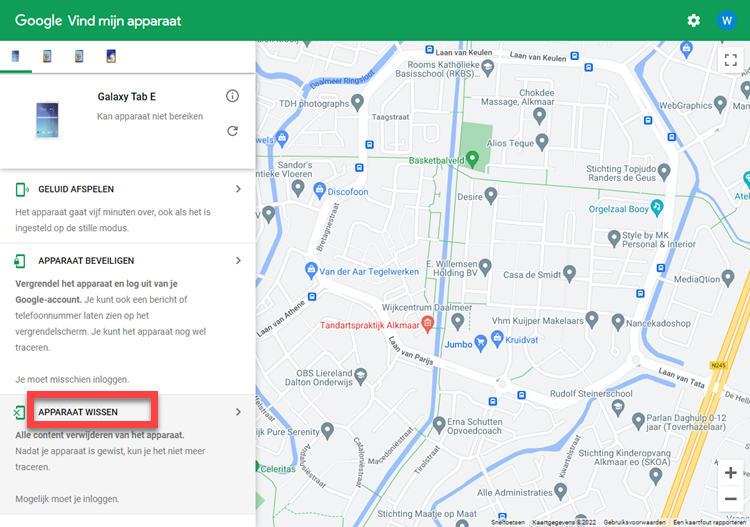750x527 pixels.
Task: Select the Tandartspraktijk Alkmaar pin
Action: [428, 324]
